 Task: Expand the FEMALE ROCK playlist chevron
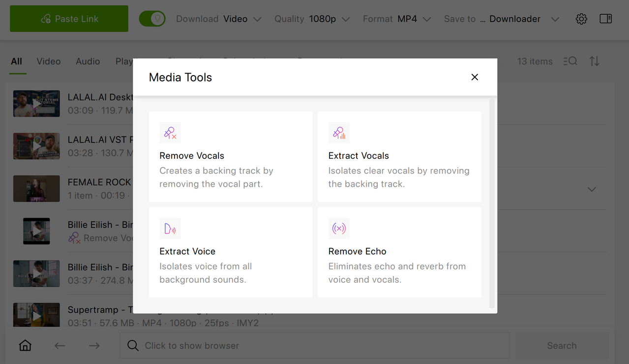click(592, 189)
